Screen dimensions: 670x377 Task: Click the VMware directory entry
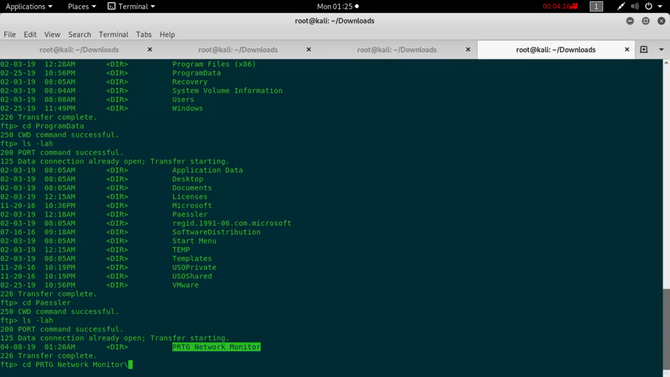[185, 285]
